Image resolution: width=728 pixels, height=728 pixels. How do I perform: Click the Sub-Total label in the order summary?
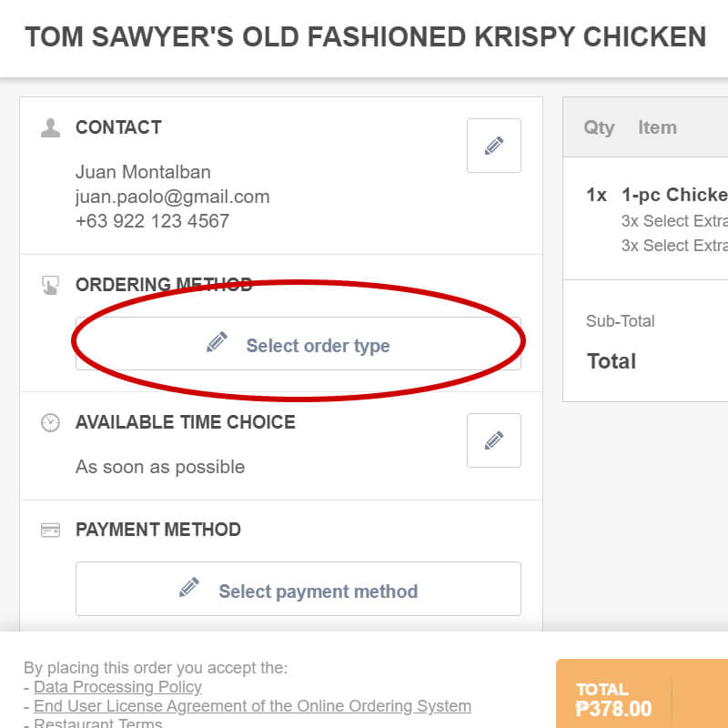[621, 320]
